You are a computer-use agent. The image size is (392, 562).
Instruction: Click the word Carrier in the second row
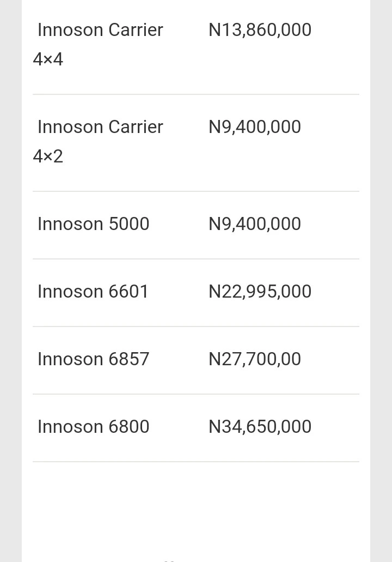[136, 127]
